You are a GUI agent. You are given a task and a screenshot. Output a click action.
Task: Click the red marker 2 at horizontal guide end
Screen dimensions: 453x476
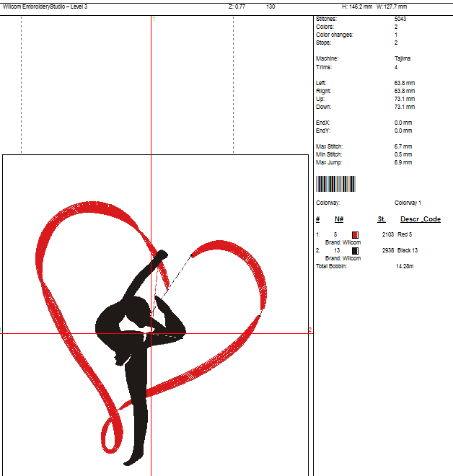pos(310,330)
